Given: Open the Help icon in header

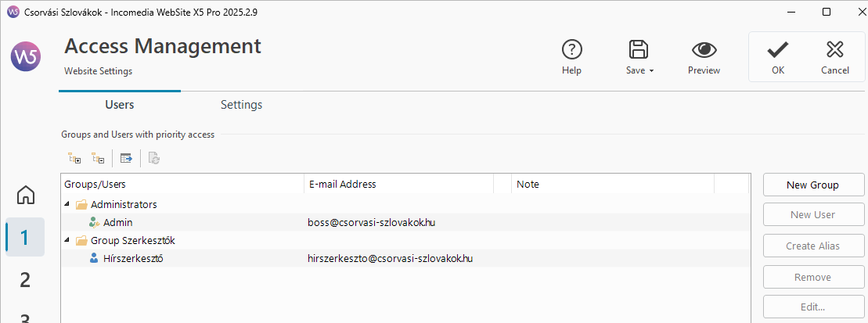Looking at the screenshot, I should [571, 50].
